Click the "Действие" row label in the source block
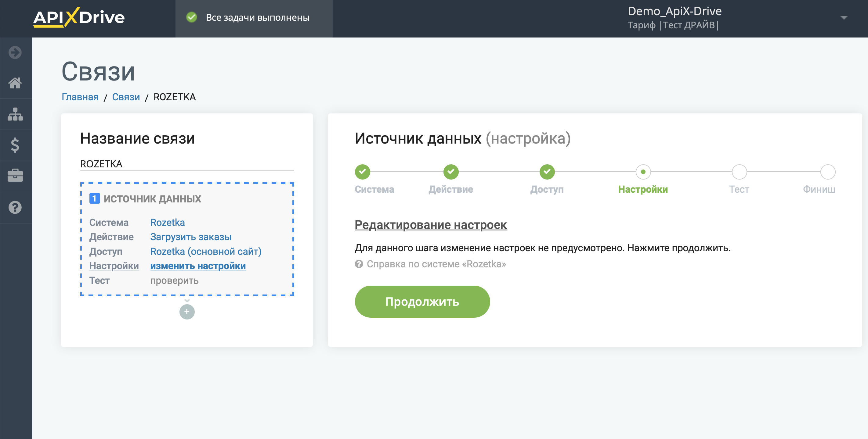The height and width of the screenshot is (439, 868). tap(111, 237)
